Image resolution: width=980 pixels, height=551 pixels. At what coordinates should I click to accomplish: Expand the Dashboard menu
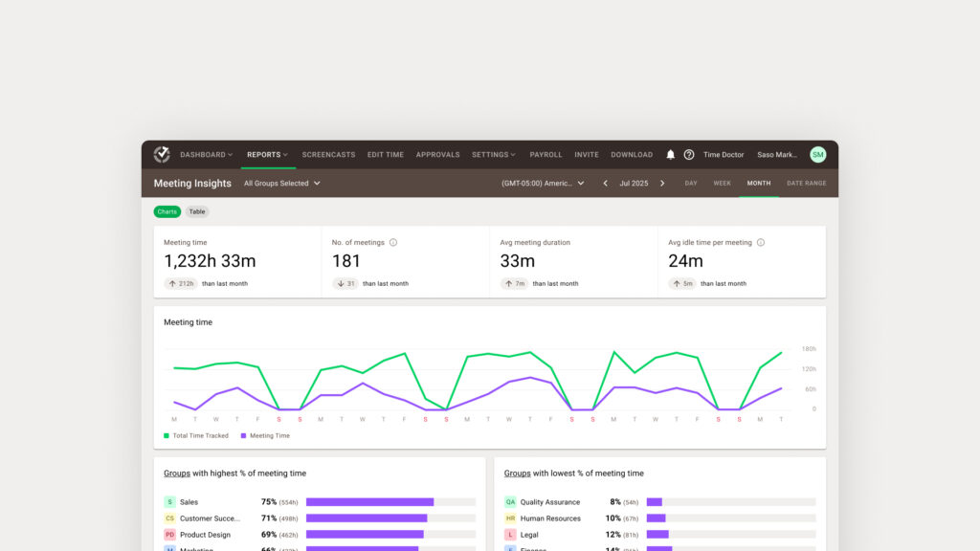[x=206, y=155]
